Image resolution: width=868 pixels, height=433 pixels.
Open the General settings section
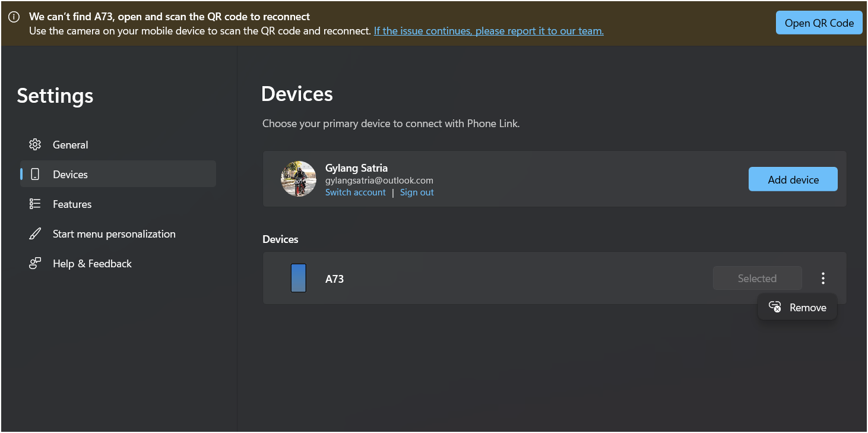(x=118, y=144)
